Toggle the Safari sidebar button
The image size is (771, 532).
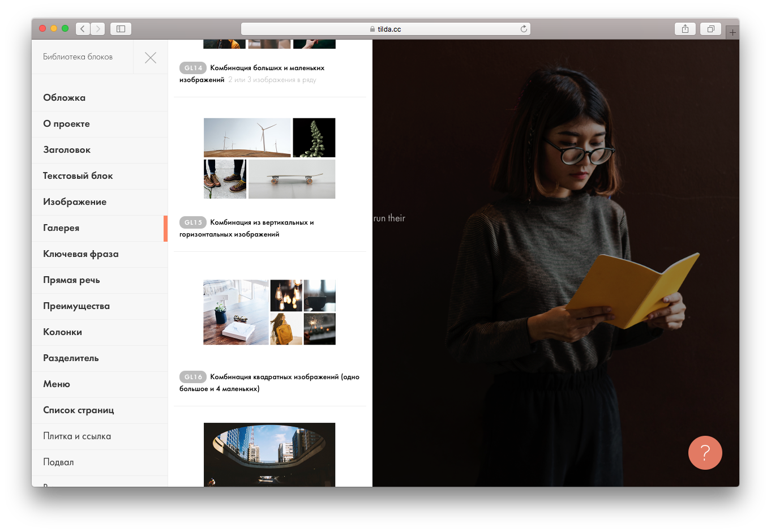121,29
